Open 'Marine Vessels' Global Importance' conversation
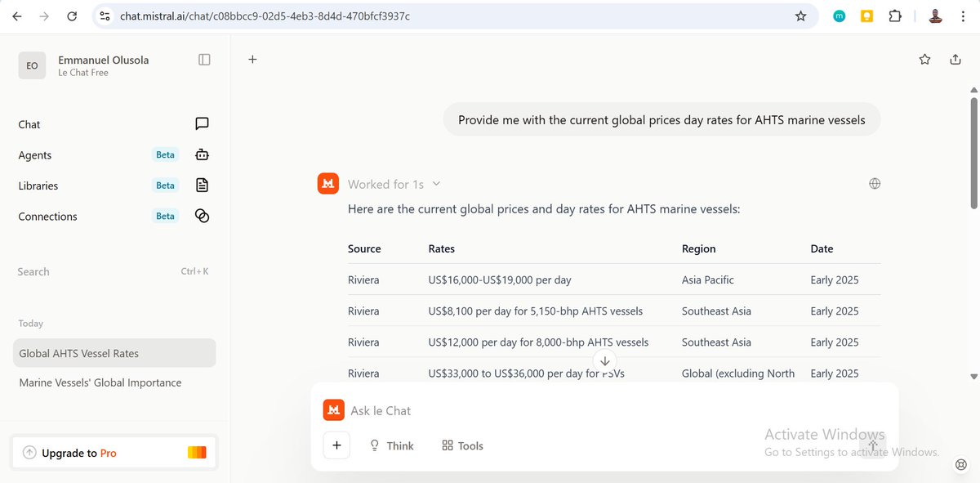This screenshot has height=483, width=980. [100, 382]
